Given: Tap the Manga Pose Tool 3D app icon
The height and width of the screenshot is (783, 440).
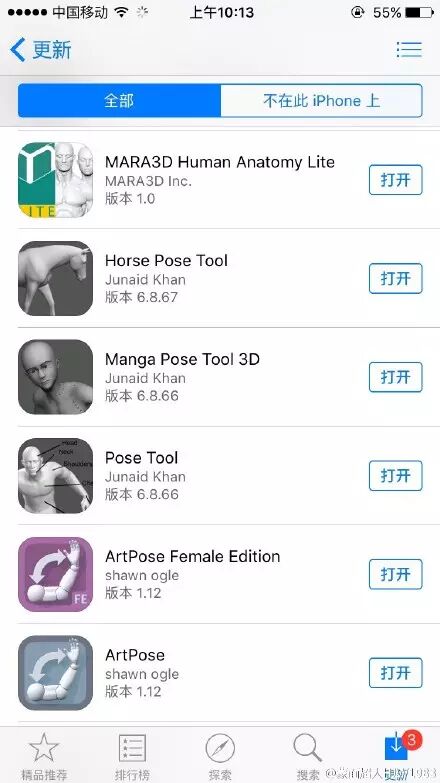Looking at the screenshot, I should point(55,377).
